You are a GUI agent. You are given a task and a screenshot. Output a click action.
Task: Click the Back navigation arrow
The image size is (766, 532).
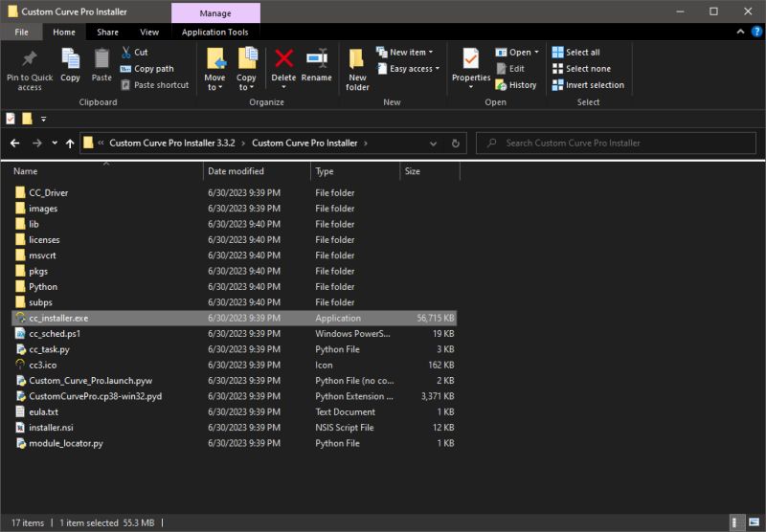[15, 143]
